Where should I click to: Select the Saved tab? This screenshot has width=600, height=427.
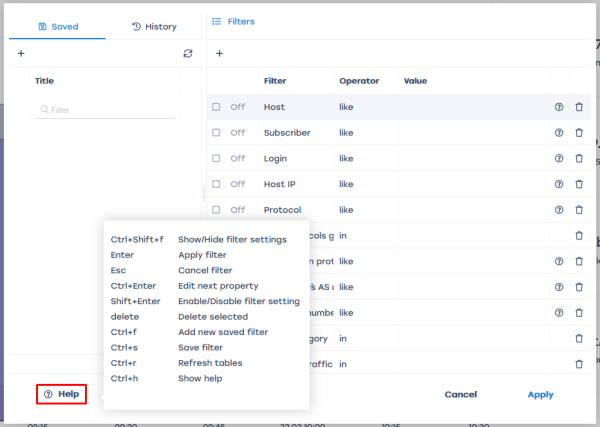point(57,26)
